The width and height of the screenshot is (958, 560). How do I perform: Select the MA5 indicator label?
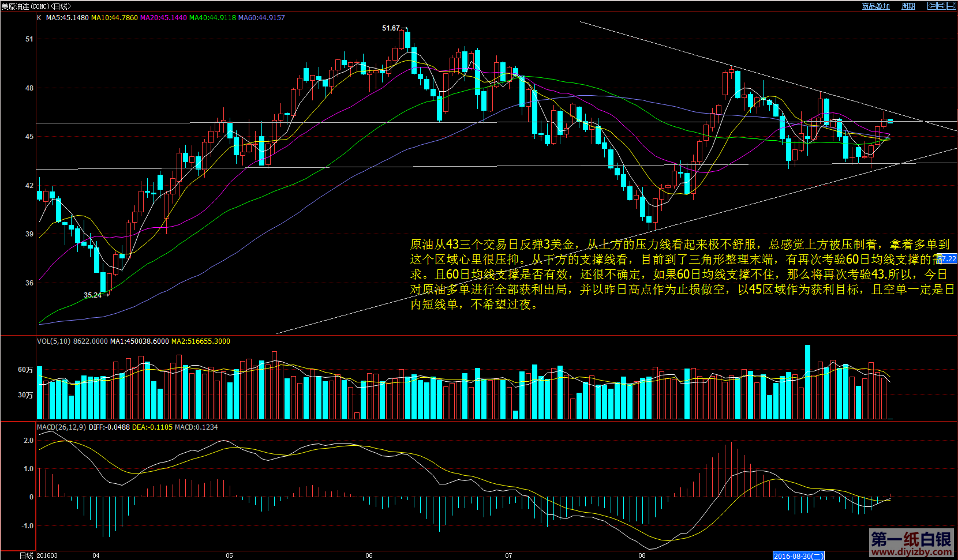click(68, 18)
